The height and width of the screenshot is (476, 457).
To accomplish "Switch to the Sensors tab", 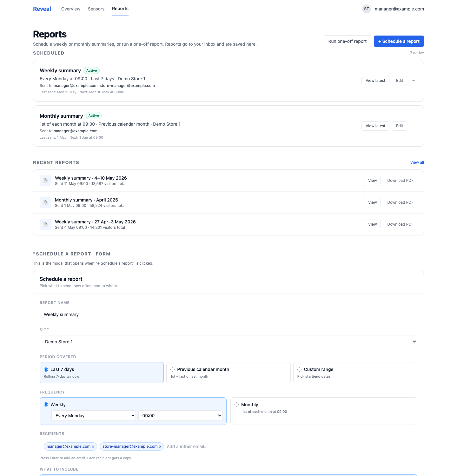I will tap(96, 9).
